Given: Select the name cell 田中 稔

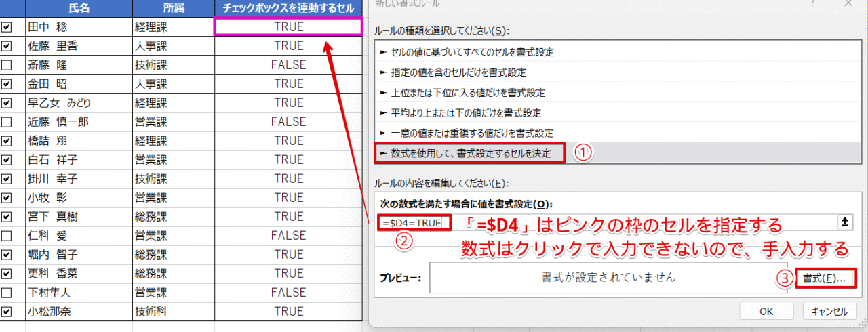Looking at the screenshot, I should pos(79,28).
